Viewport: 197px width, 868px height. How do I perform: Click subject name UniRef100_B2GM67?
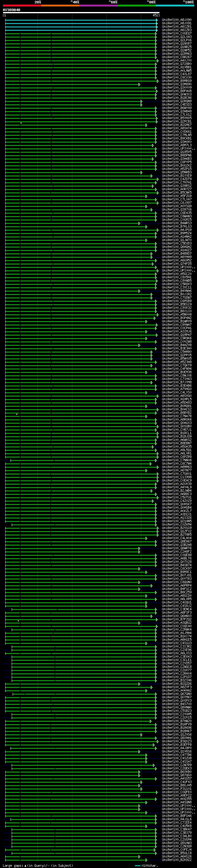177,125
